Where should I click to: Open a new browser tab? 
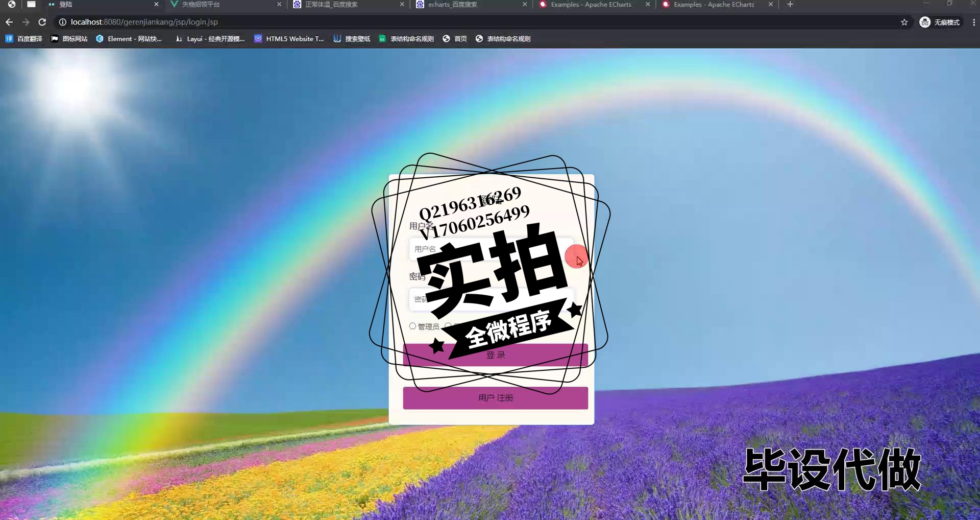tap(790, 5)
